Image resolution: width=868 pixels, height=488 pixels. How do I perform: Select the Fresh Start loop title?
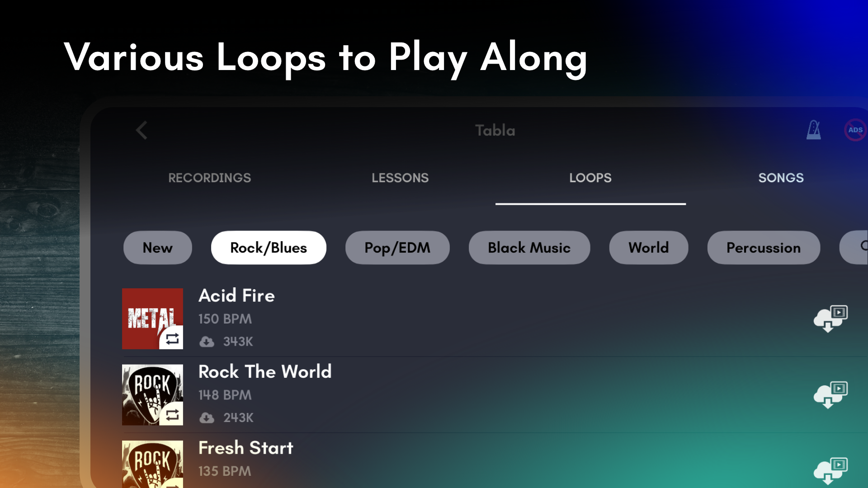click(x=246, y=448)
